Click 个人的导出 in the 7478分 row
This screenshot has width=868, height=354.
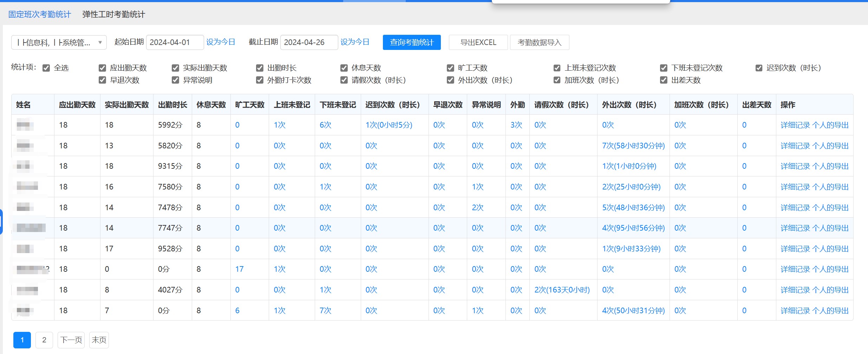pyautogui.click(x=831, y=208)
